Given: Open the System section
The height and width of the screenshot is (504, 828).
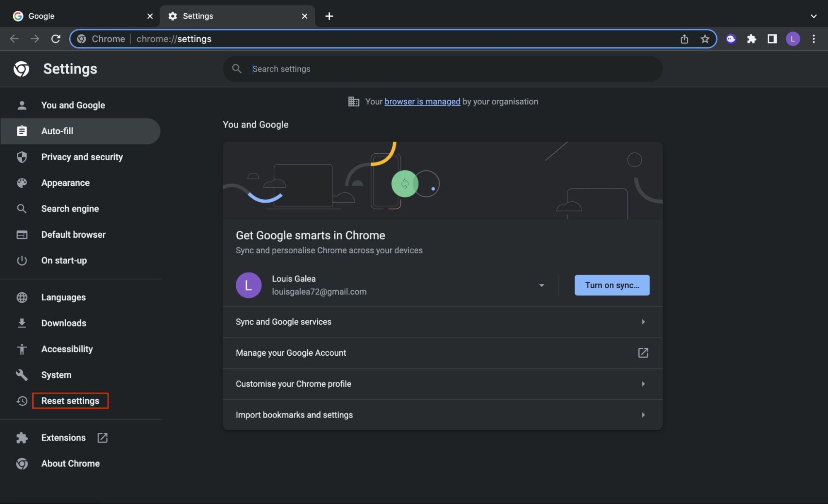Looking at the screenshot, I should pyautogui.click(x=80, y=375).
